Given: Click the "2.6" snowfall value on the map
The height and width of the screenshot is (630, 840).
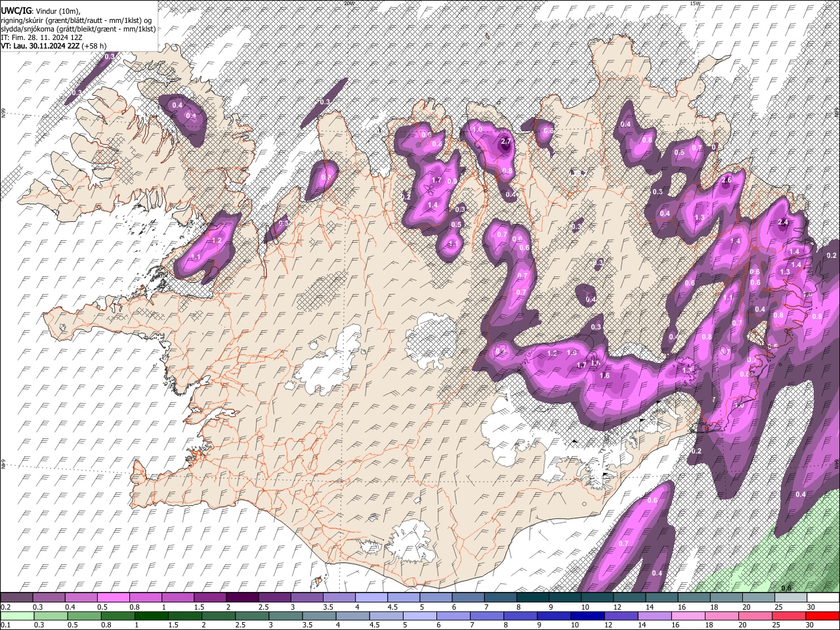Looking at the screenshot, I should (726, 180).
